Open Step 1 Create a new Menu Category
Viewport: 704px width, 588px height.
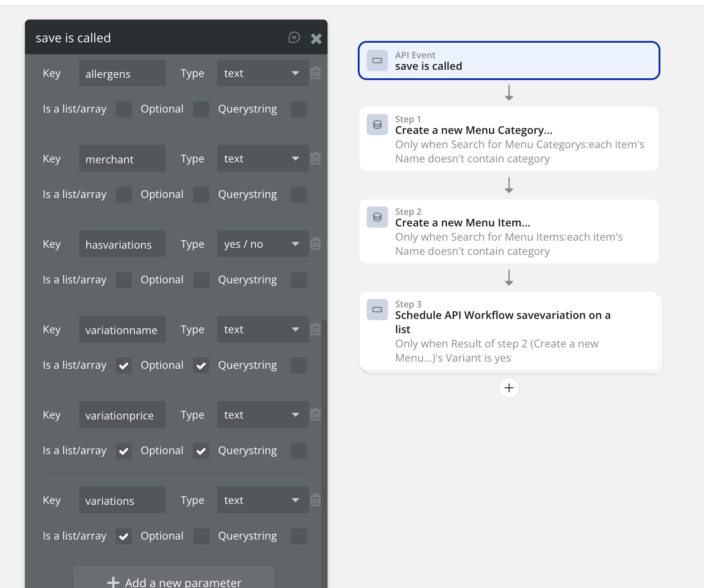pyautogui.click(x=509, y=139)
